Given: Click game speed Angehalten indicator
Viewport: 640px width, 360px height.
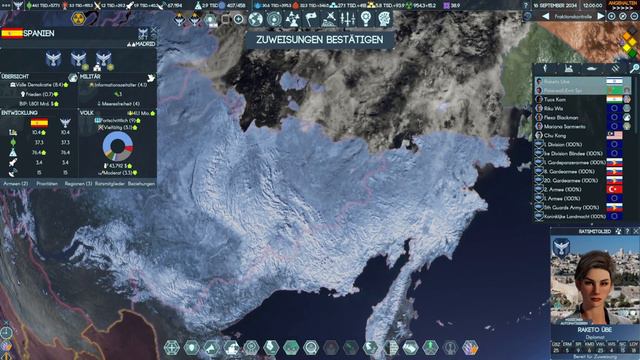Looking at the screenshot, I should (x=622, y=5).
